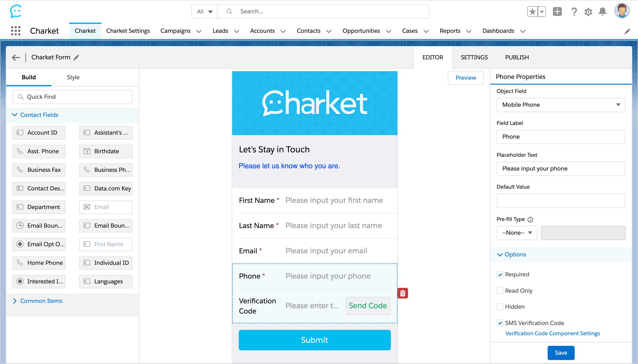Select the Email Bounced Date clock field
Image resolution: width=638 pixels, height=364 pixels.
click(x=39, y=226)
